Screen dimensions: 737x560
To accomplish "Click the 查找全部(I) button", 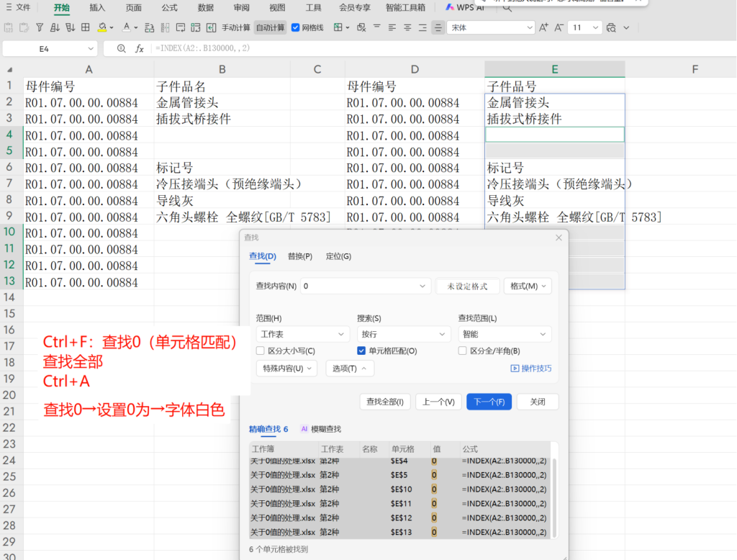I will pos(385,402).
